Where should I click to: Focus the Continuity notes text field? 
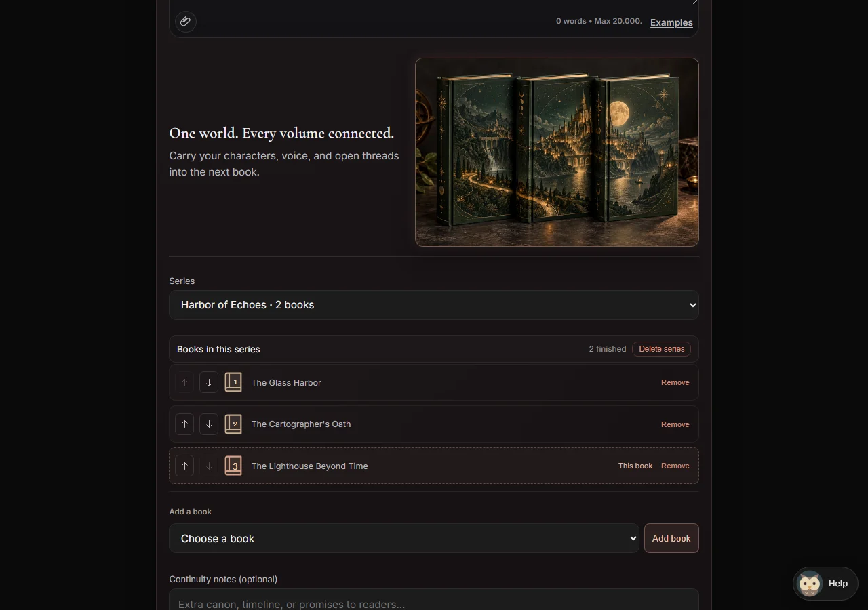point(434,600)
